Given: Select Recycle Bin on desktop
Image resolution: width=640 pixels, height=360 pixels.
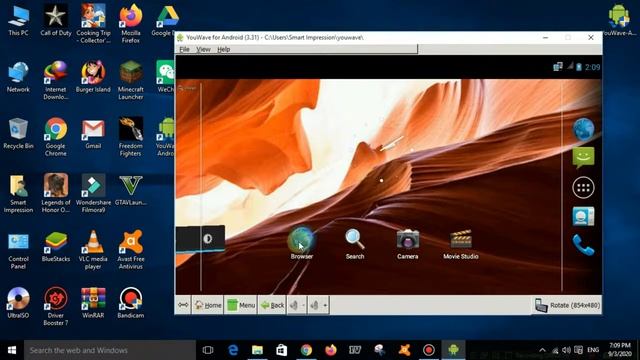Looking at the screenshot, I should click(x=18, y=133).
